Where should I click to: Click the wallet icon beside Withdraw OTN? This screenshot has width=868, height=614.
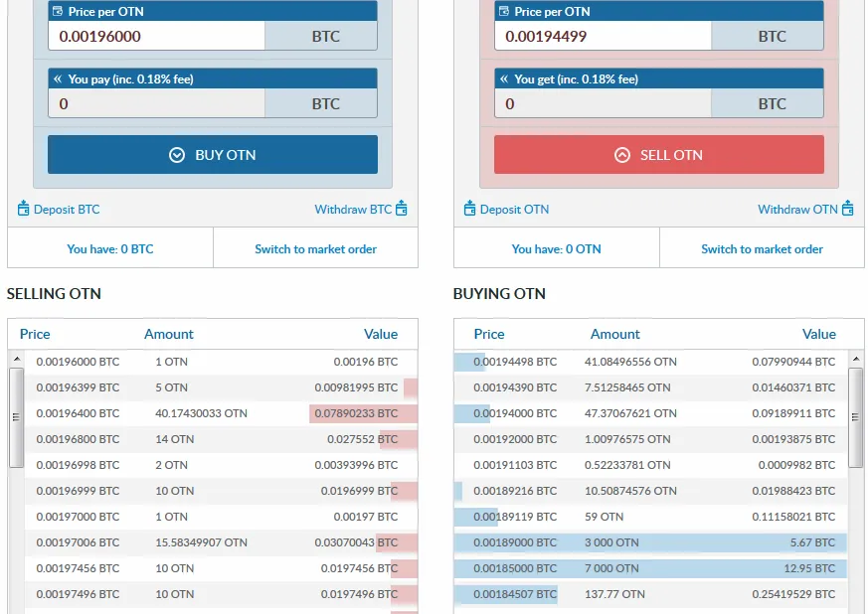pyautogui.click(x=847, y=209)
